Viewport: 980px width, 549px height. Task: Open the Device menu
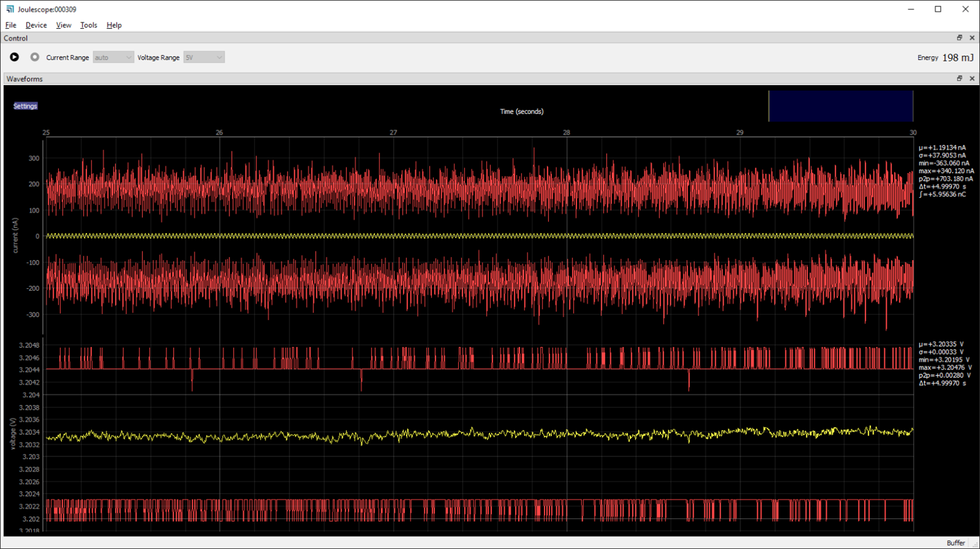pos(36,25)
